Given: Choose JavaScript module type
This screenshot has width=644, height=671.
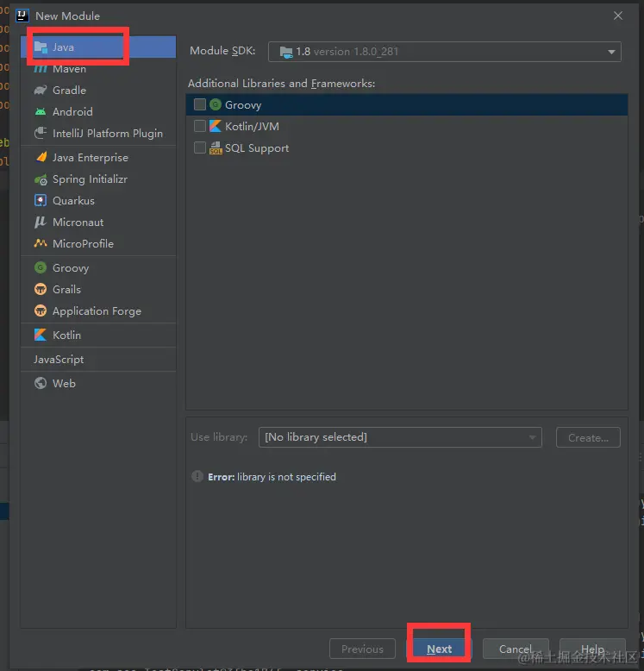Looking at the screenshot, I should click(98, 360).
